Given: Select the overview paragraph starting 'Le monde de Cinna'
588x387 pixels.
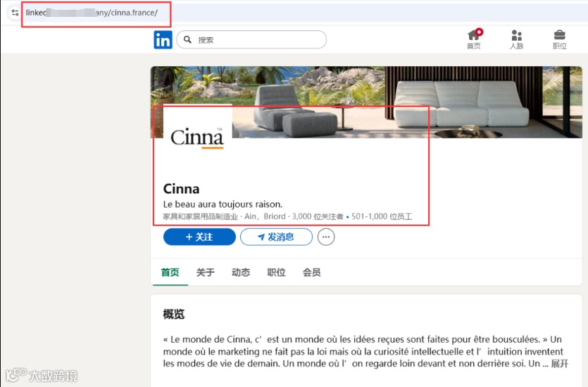Looking at the screenshot, I should click(x=365, y=351).
